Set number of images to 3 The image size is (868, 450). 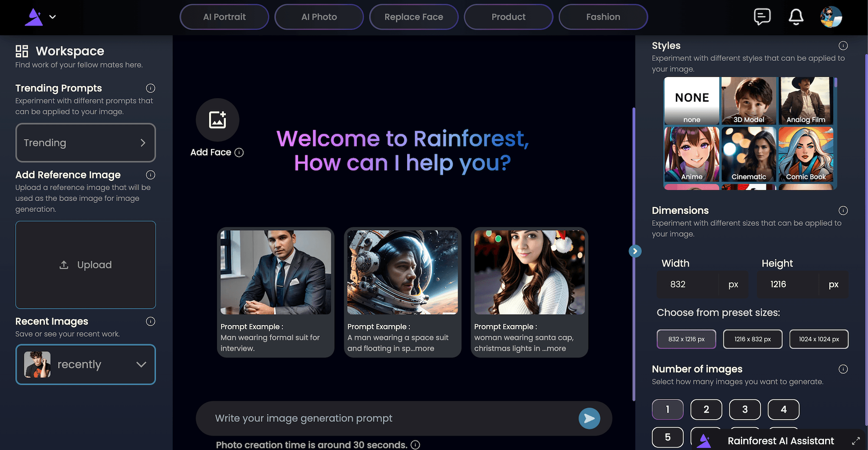coord(745,410)
